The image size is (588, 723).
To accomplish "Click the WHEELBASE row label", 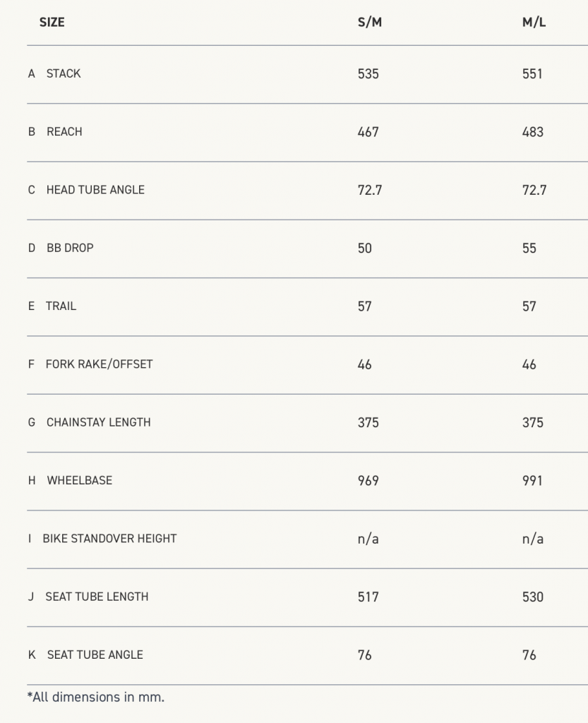I will coord(79,480).
